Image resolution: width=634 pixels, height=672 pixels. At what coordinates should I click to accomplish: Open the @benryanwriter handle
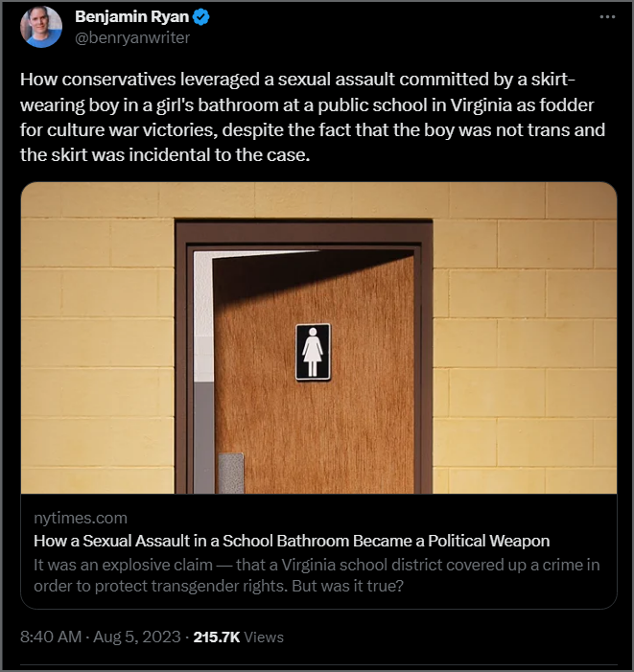click(x=132, y=37)
